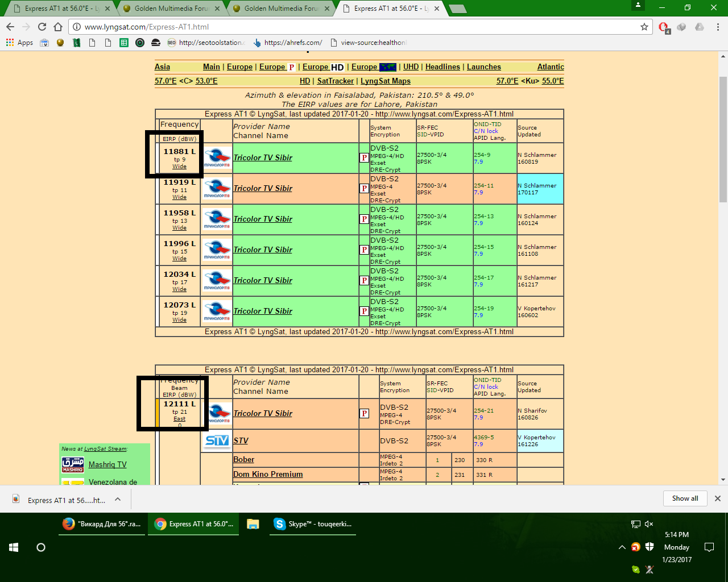Open the Windows Defender tray icon

[650, 547]
